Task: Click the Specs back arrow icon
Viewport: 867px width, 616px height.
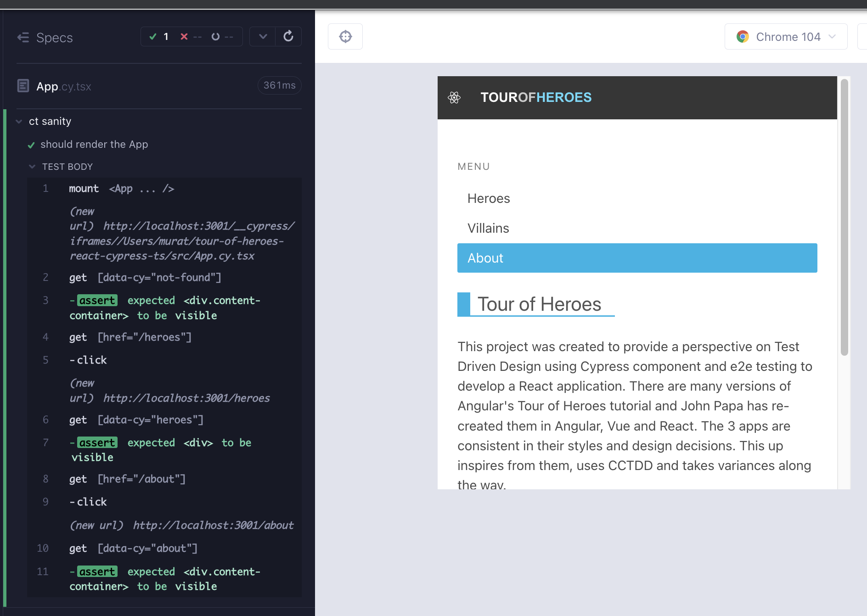Action: (x=23, y=38)
